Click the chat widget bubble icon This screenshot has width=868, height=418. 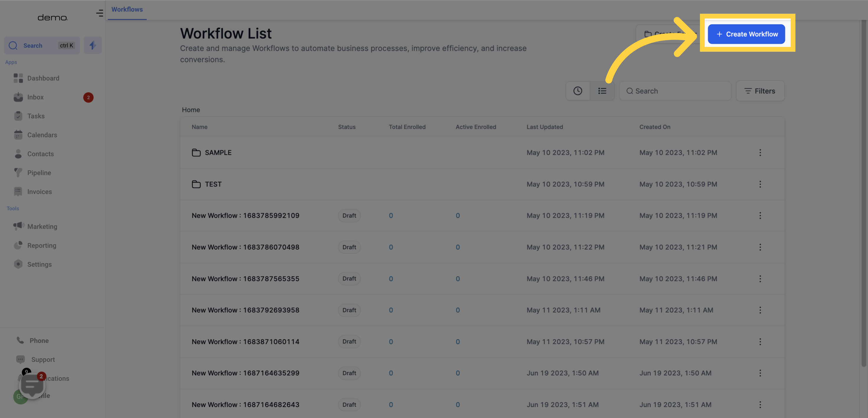(x=32, y=385)
